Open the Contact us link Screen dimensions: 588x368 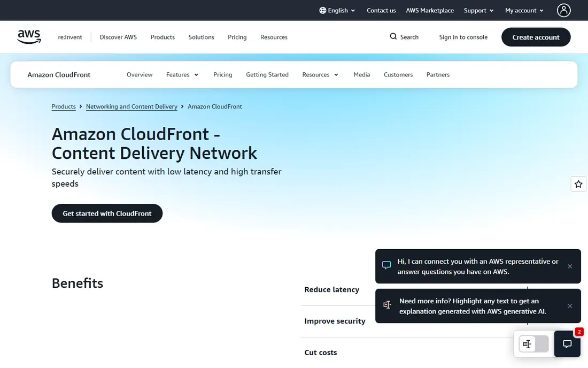click(x=381, y=11)
